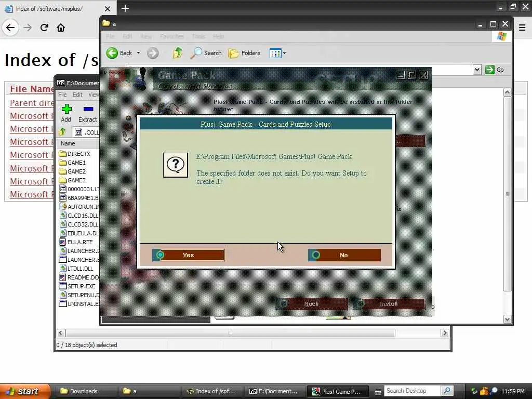Open Favorites menu in Explorer window
Image resolution: width=532 pixels, height=399 pixels.
pyautogui.click(x=172, y=36)
